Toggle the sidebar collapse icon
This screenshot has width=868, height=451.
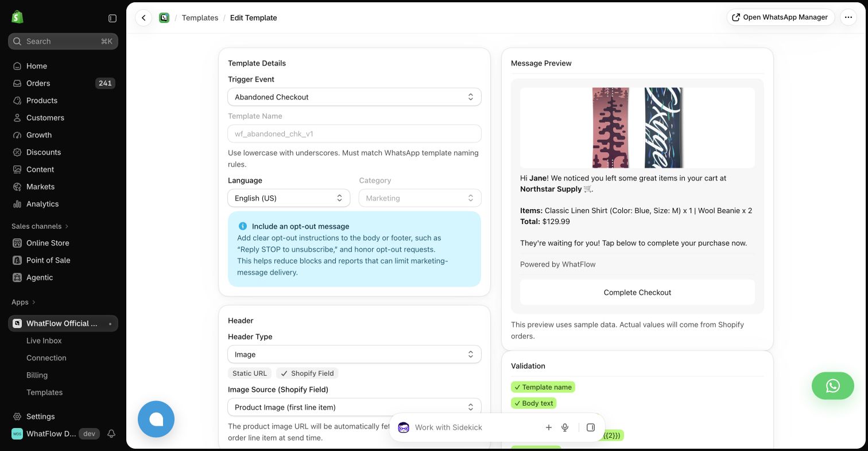(113, 18)
